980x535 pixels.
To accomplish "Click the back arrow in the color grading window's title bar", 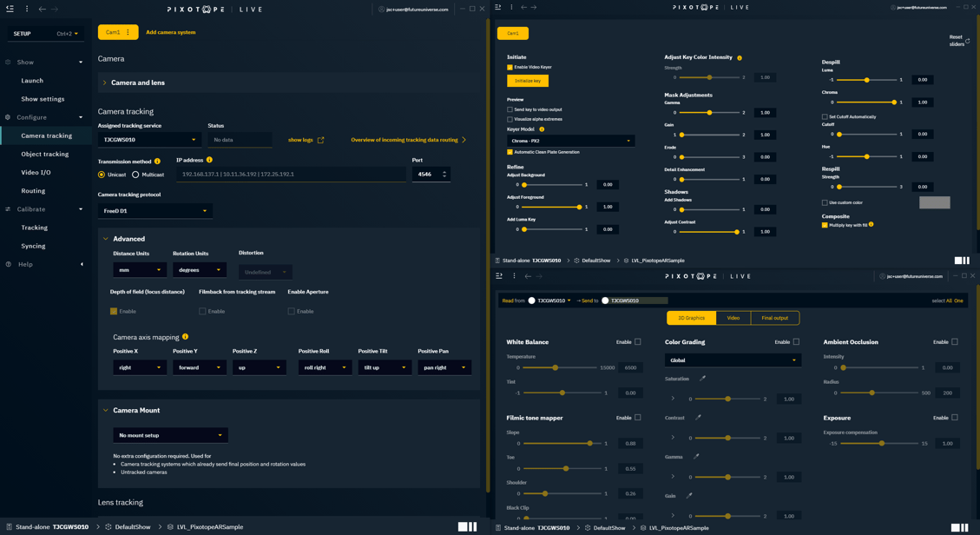I will 528,275.
